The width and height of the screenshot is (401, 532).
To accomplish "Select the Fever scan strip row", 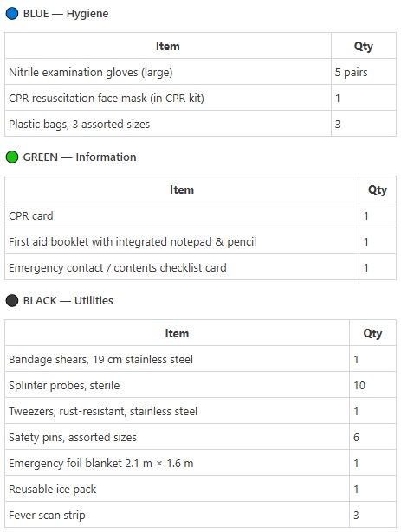I will click(201, 515).
